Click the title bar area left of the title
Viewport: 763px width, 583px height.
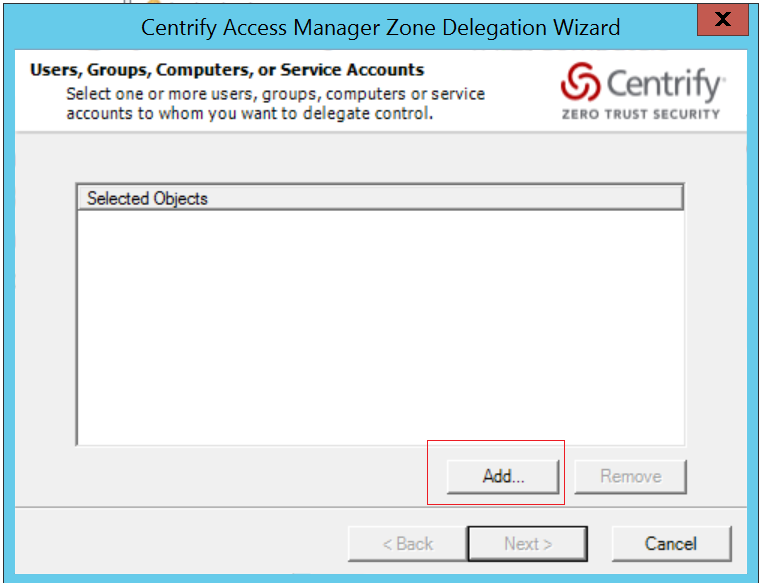[70, 27]
